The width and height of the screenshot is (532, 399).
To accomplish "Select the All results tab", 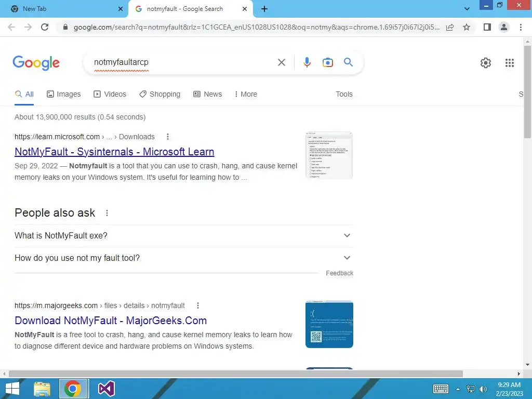I will click(x=24, y=95).
